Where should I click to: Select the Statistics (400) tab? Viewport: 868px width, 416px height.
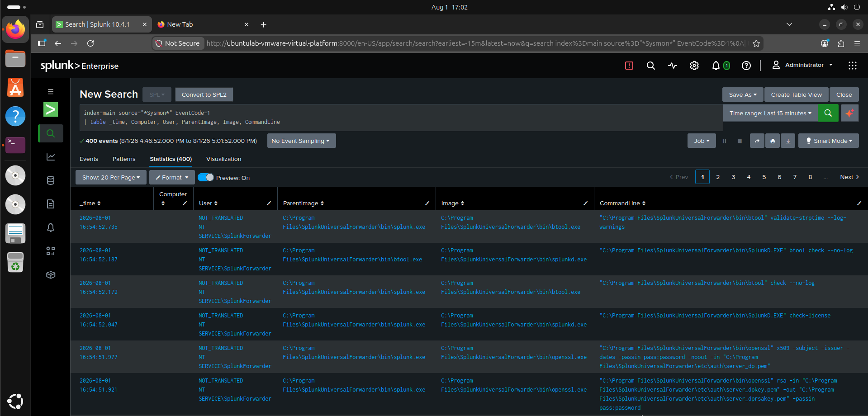coord(171,159)
